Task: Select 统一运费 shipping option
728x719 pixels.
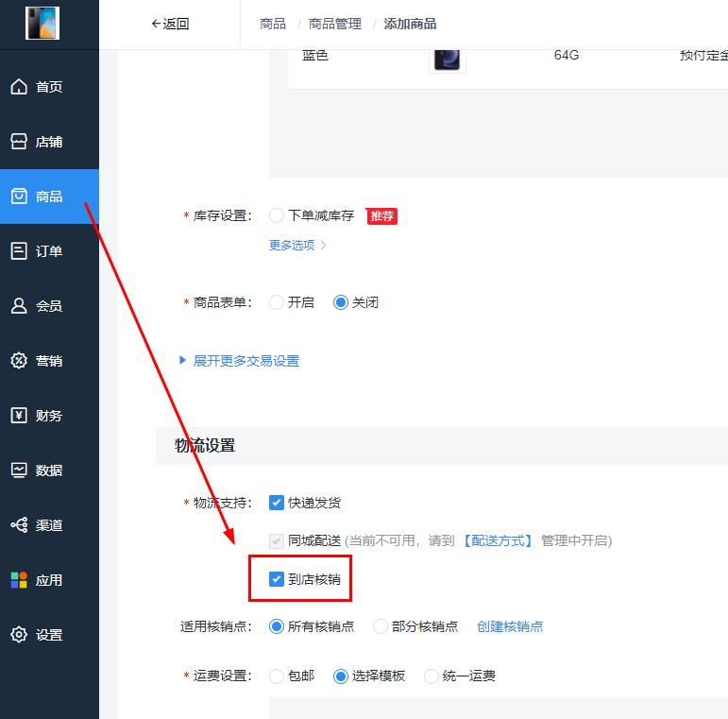Action: coord(432,676)
